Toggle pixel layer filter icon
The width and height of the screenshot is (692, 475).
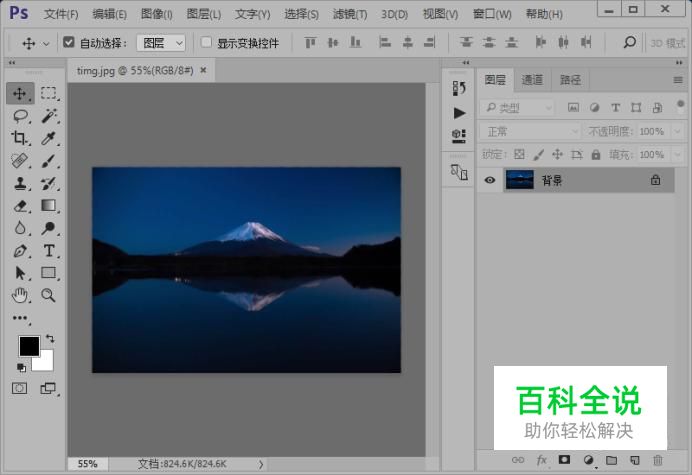[573, 107]
